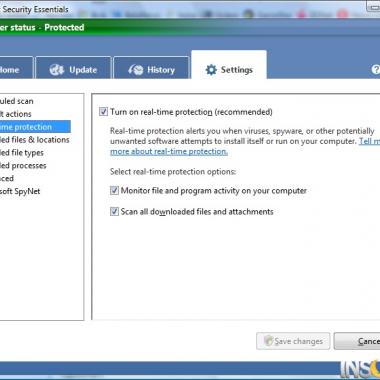The height and width of the screenshot is (380, 380).
Task: Select Excluded files & locations item
Action: click(x=35, y=140)
